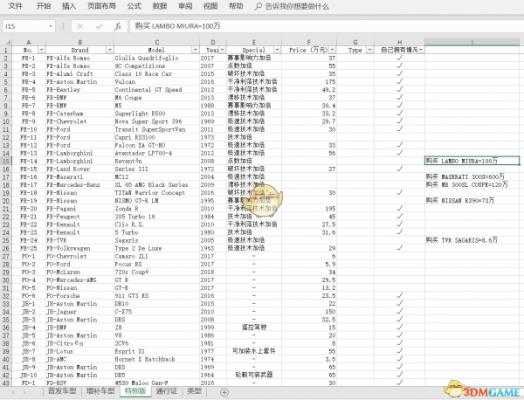The image size is (524, 400).
Task: Open the Price (万元) filter dropdown
Action: tap(333, 50)
